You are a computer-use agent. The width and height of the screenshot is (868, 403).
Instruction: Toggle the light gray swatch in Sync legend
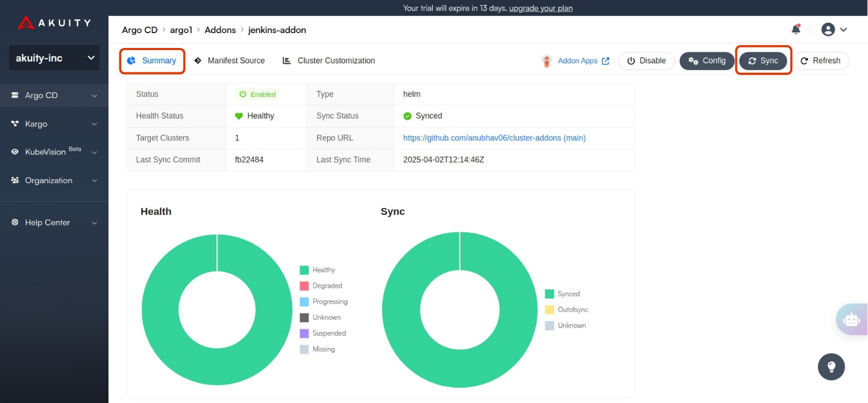(549, 325)
